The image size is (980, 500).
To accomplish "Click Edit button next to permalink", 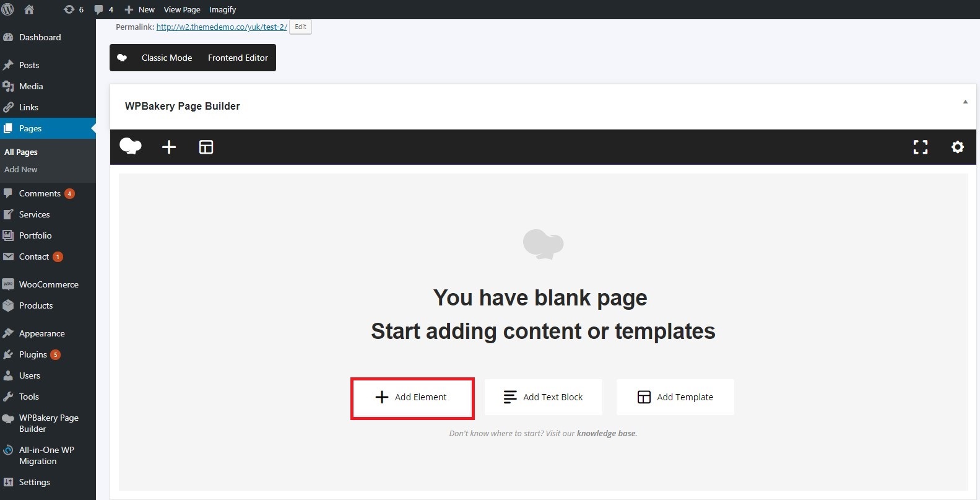I will (300, 27).
